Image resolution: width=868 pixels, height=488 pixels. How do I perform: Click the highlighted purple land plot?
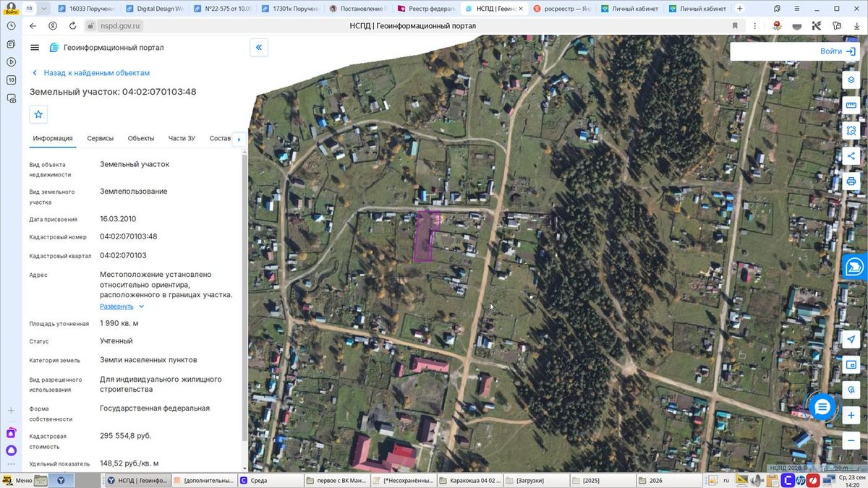[x=425, y=236]
